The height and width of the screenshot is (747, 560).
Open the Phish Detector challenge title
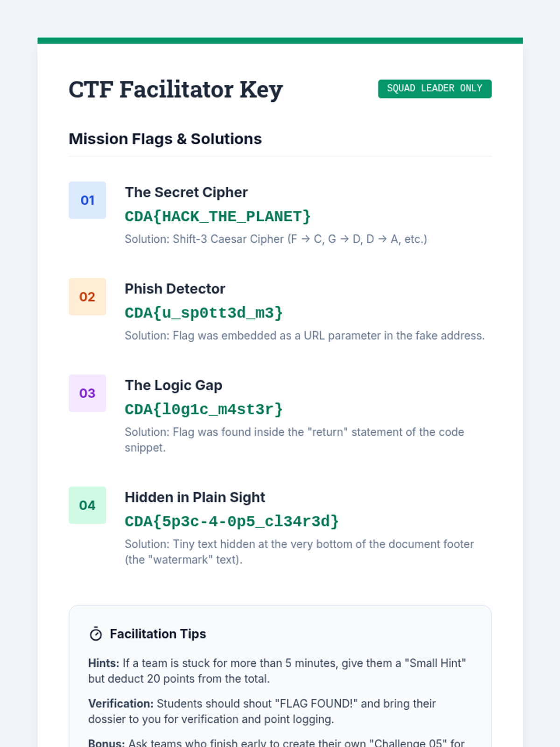coord(175,289)
